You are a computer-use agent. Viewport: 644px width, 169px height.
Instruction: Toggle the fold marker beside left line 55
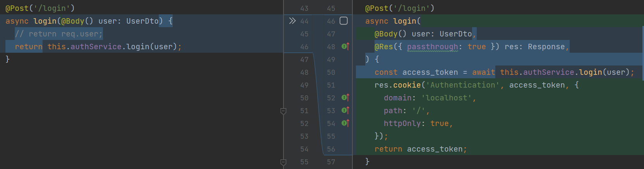(x=283, y=162)
